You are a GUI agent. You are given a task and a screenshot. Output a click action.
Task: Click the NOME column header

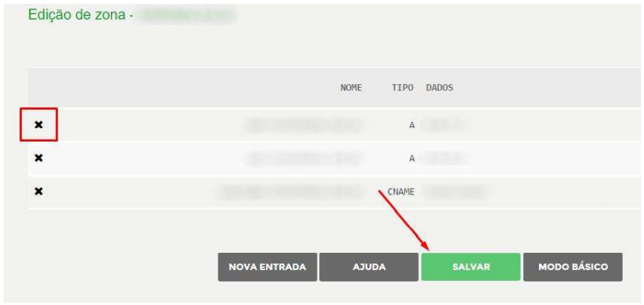coord(351,88)
